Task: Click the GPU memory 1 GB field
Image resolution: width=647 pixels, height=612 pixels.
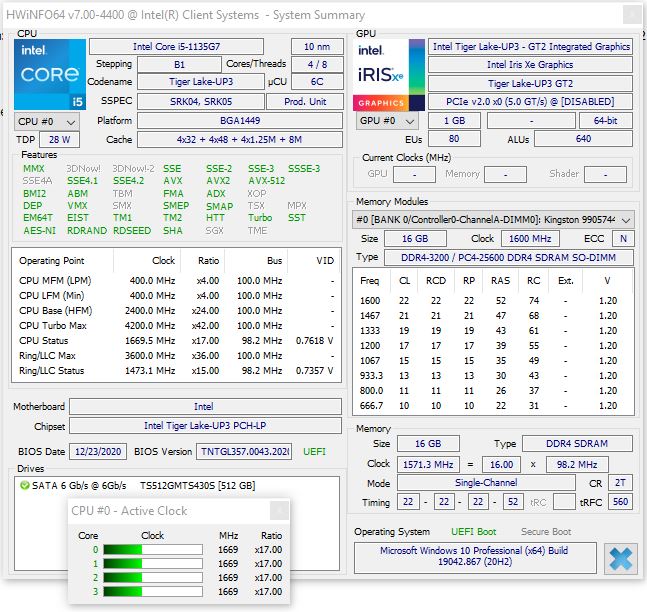Action: [x=454, y=121]
